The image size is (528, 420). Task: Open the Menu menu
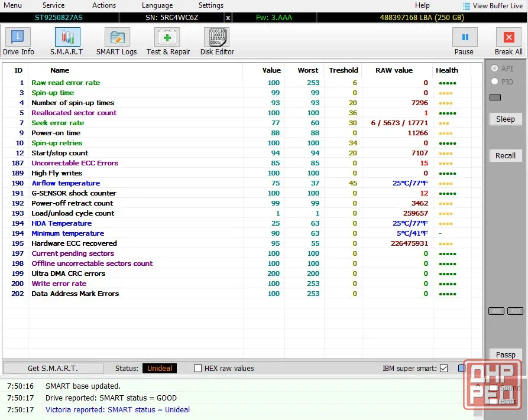click(13, 5)
